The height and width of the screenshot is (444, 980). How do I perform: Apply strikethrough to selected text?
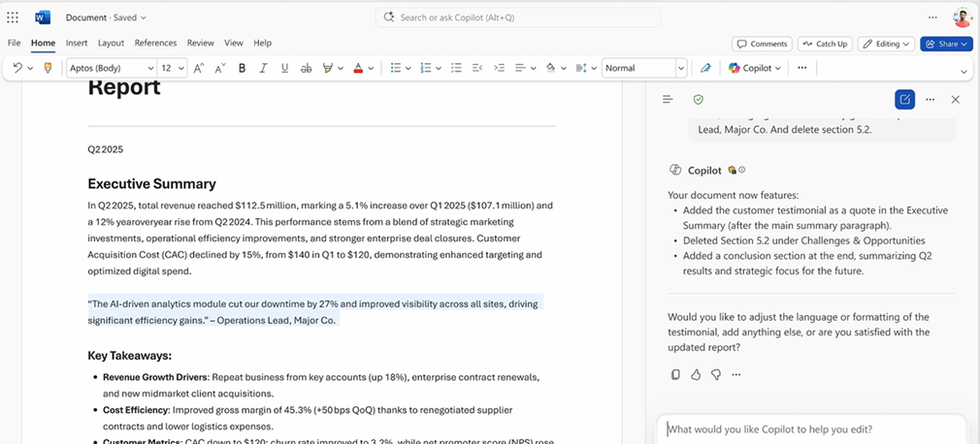pyautogui.click(x=306, y=68)
